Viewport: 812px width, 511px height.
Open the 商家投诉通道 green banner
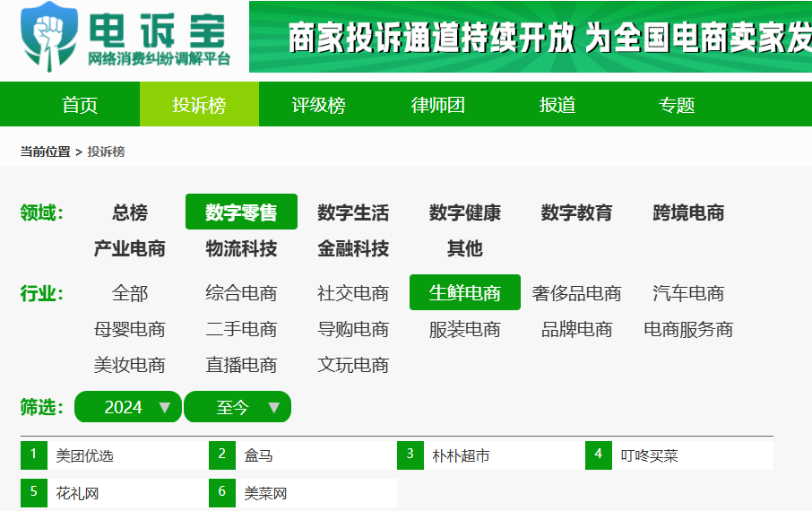tap(531, 37)
